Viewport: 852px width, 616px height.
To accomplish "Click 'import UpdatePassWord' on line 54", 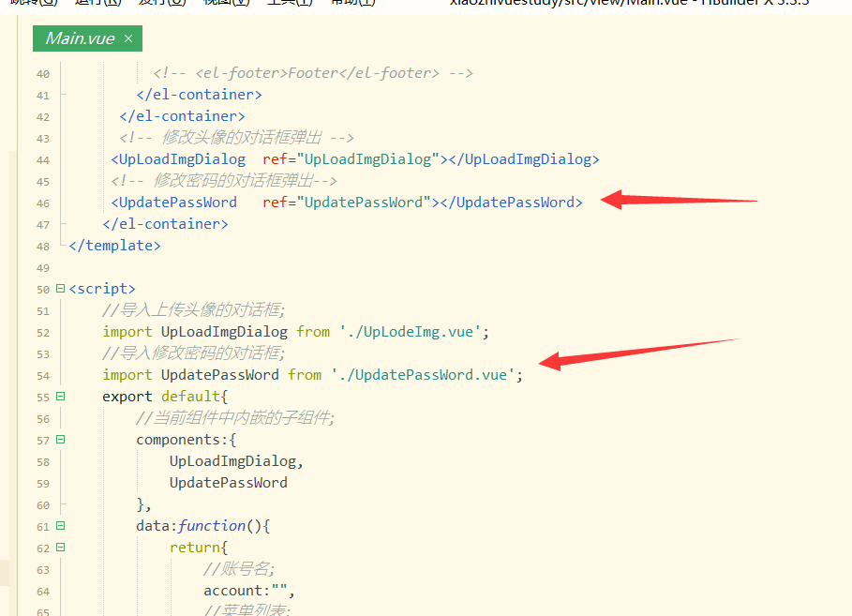I will click(190, 375).
